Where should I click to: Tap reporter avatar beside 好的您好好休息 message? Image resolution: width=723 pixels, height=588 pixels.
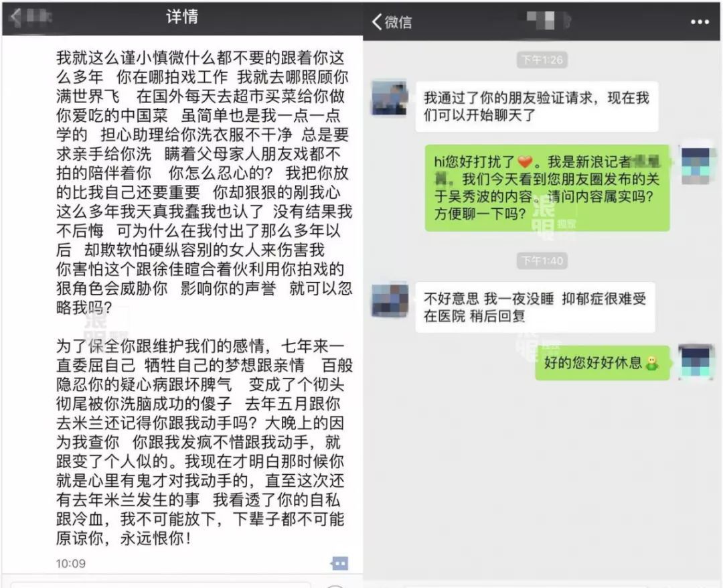point(696,363)
